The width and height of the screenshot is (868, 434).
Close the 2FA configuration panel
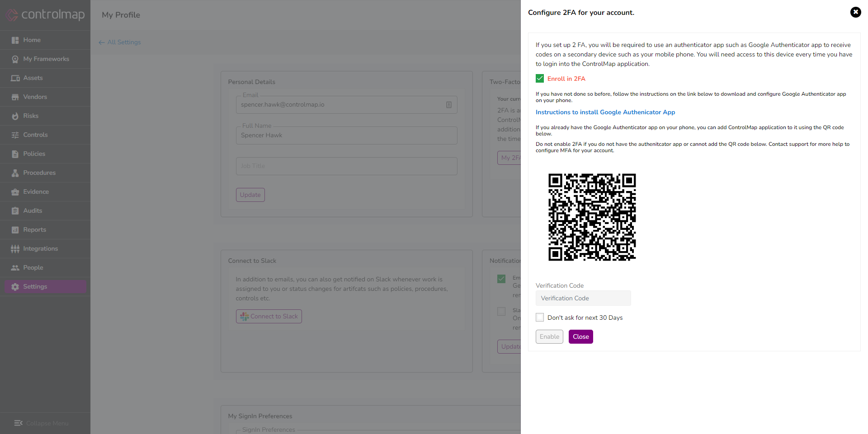point(855,12)
